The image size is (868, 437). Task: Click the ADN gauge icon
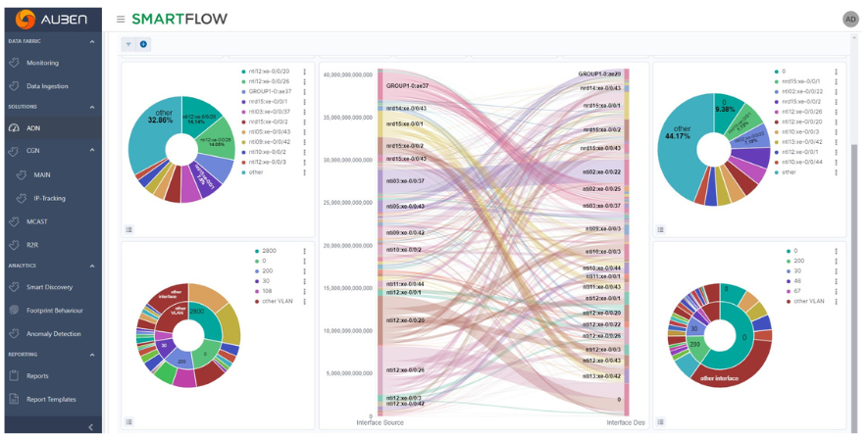[15, 128]
